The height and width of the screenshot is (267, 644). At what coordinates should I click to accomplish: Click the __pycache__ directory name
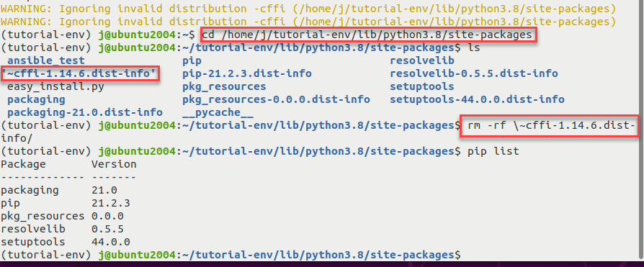218,112
